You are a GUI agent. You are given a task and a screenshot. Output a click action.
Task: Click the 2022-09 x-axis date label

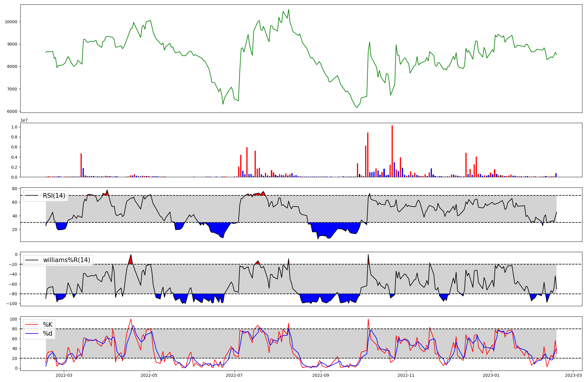[x=321, y=375]
